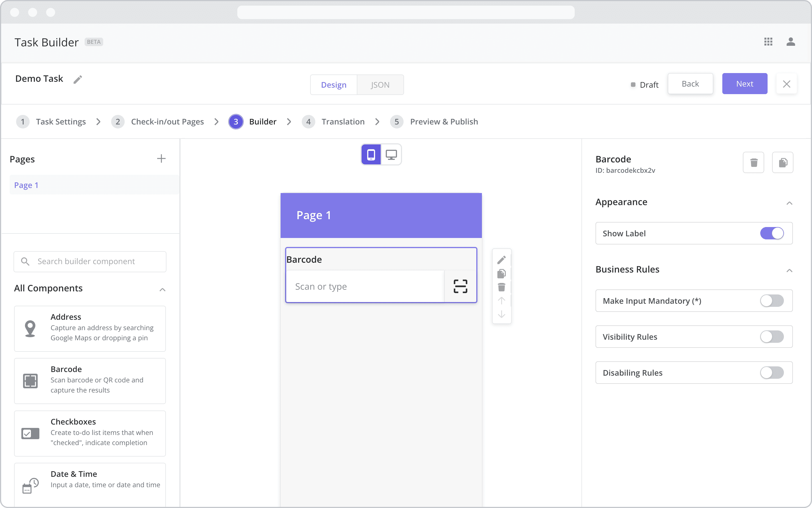Viewport: 812px width, 508px height.
Task: Click the barcode scan icon in field
Action: [460, 287]
